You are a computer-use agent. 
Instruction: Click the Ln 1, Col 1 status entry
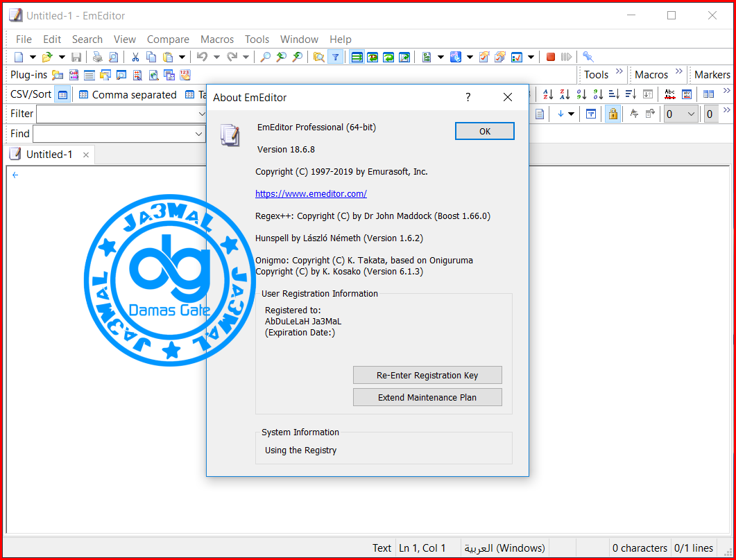(422, 548)
